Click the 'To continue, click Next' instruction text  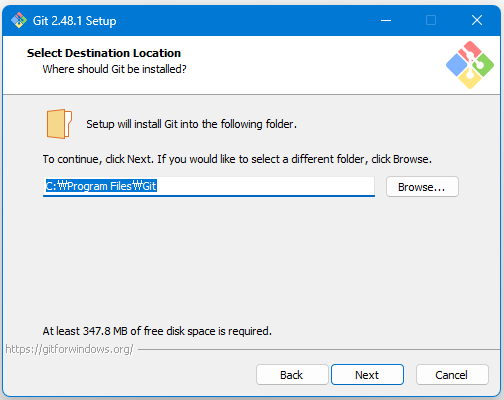coord(237,159)
